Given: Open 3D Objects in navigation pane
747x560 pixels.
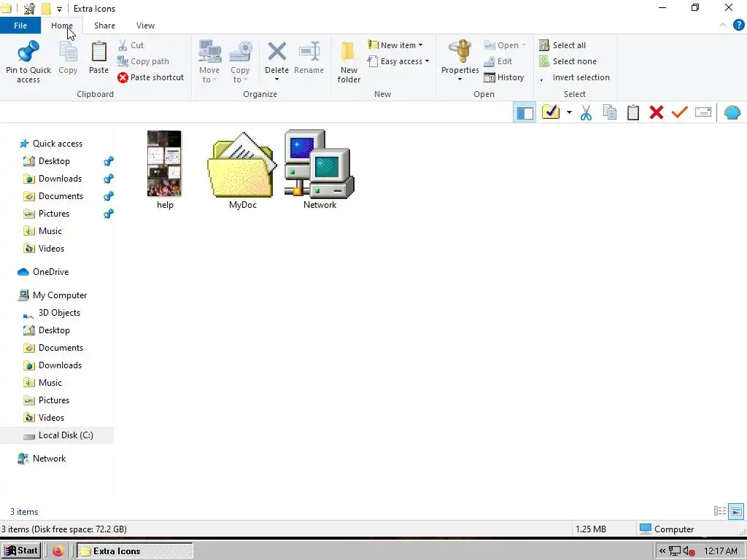Looking at the screenshot, I should pyautogui.click(x=52, y=313).
